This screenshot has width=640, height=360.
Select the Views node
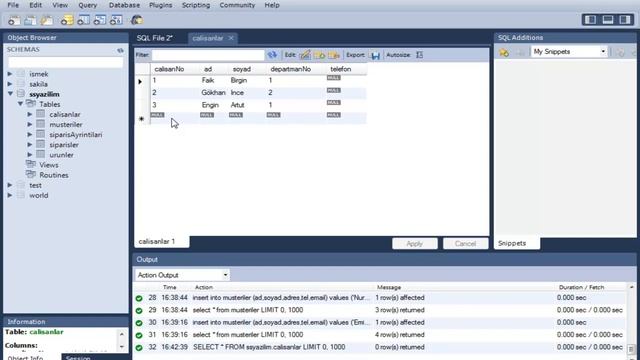49,165
